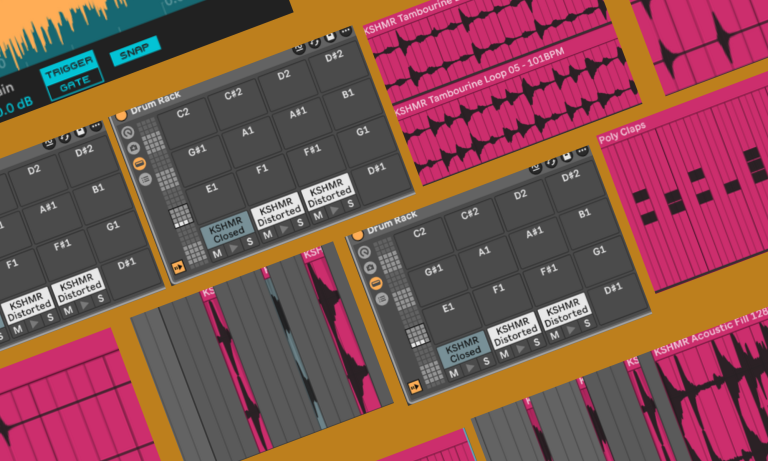Open three-dots menu atop center Drum Rack
This screenshot has height=461, width=768.
pos(345,31)
